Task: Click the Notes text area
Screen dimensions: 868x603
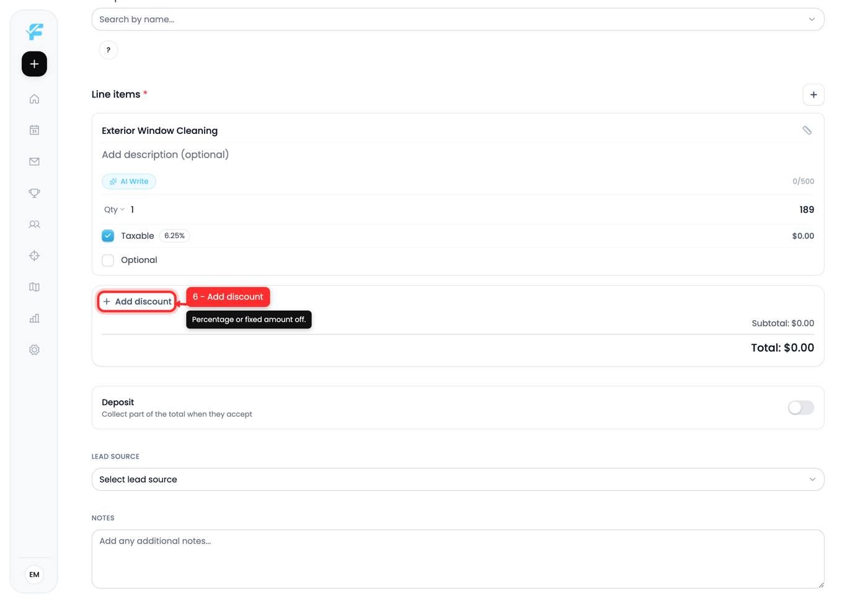Action: [x=458, y=559]
